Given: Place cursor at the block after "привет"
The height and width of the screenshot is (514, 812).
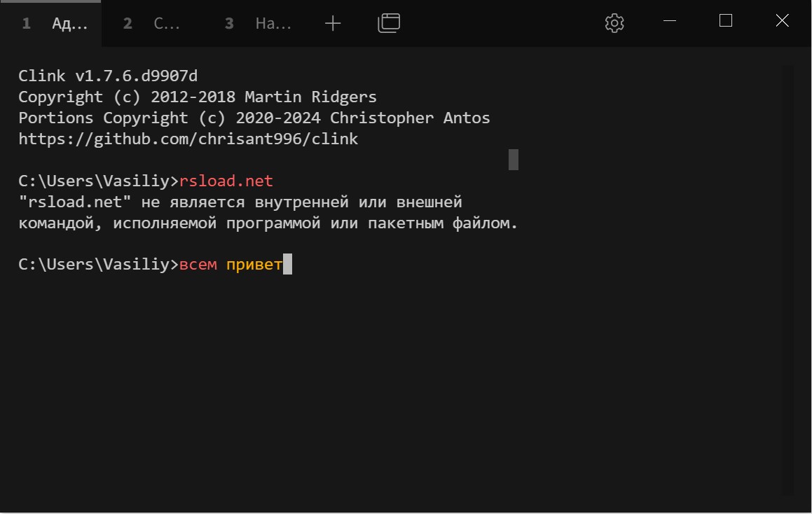Looking at the screenshot, I should click(287, 265).
